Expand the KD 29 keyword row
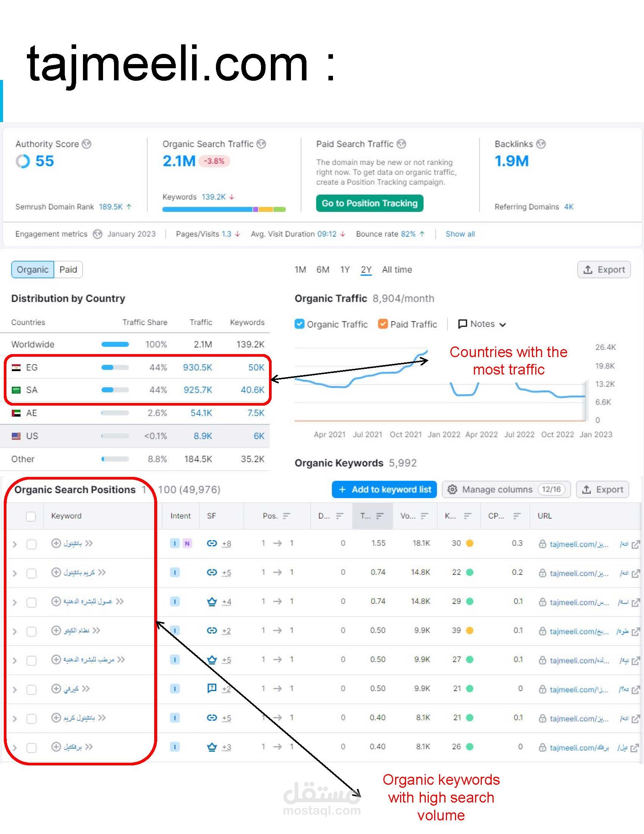Screen dimensions: 644x834 (14, 602)
